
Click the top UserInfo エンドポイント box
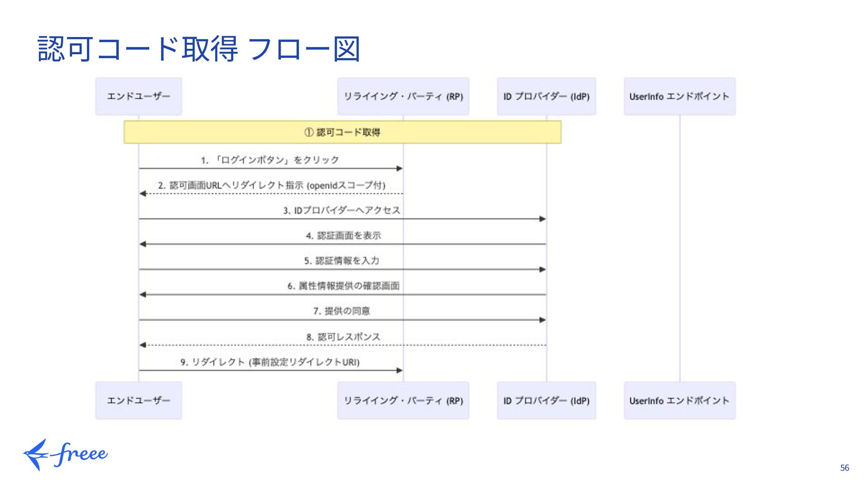679,96
